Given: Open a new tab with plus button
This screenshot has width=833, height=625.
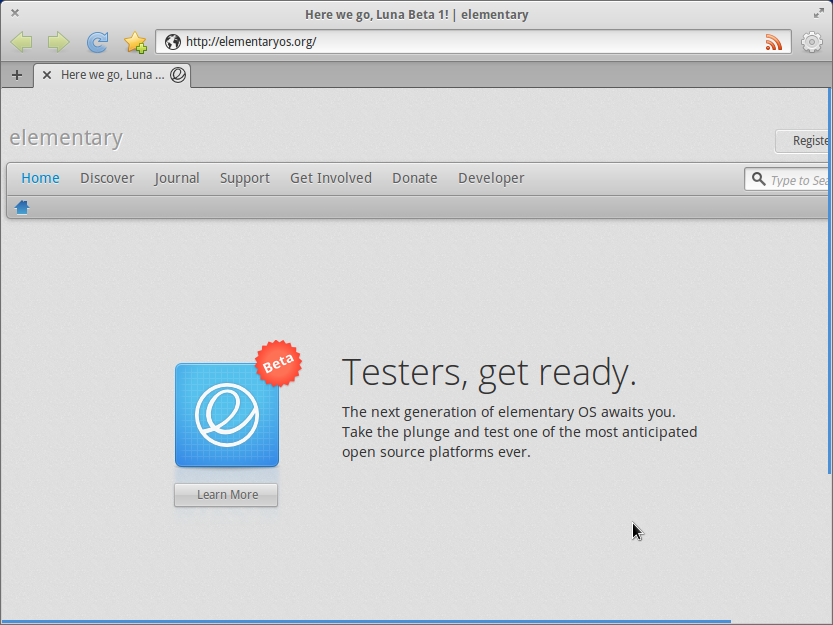Looking at the screenshot, I should (x=17, y=75).
